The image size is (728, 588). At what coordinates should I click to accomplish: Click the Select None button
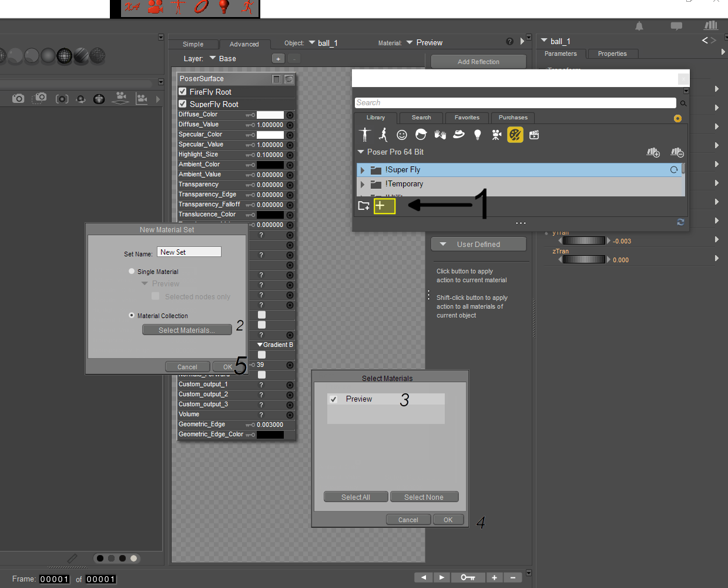tap(424, 497)
